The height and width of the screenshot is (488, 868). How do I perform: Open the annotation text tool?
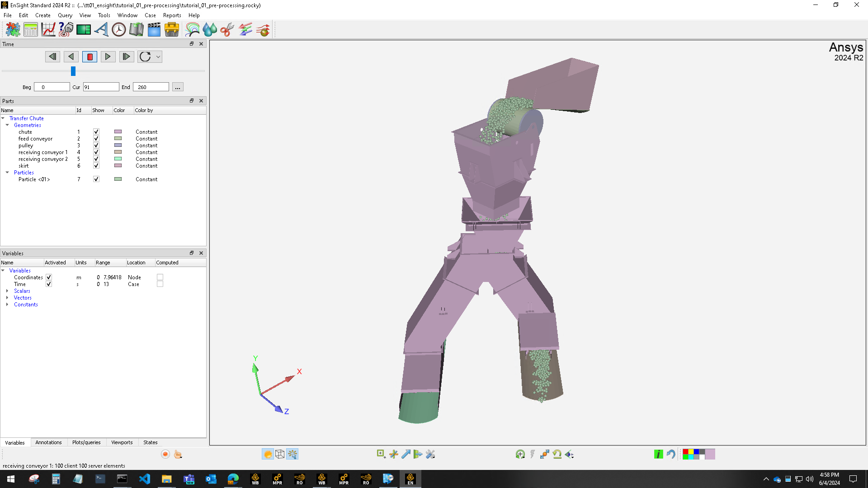pos(101,29)
